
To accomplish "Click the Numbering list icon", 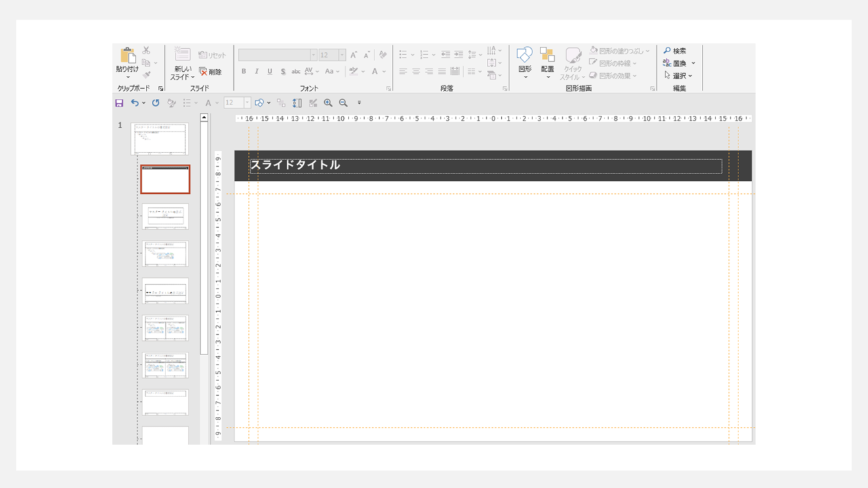I will coord(424,54).
